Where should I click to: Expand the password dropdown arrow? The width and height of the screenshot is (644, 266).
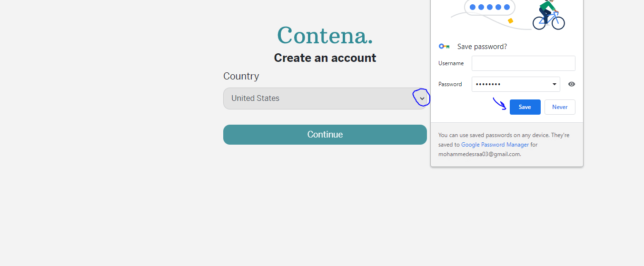click(x=555, y=84)
